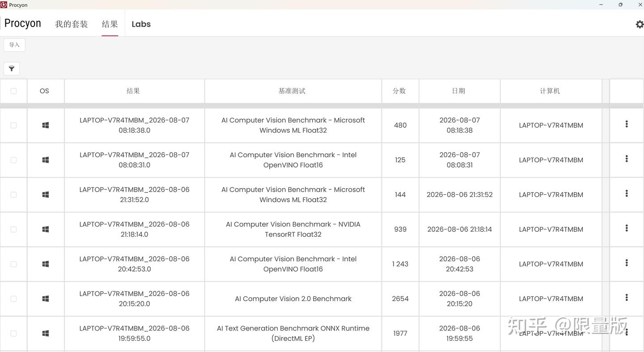Click the score 144
Viewport: 644px width, 352px height.
400,195
